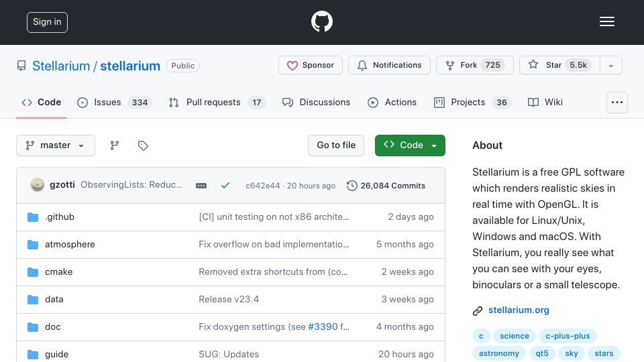
Task: Expand the green Code dropdown
Action: (x=410, y=145)
